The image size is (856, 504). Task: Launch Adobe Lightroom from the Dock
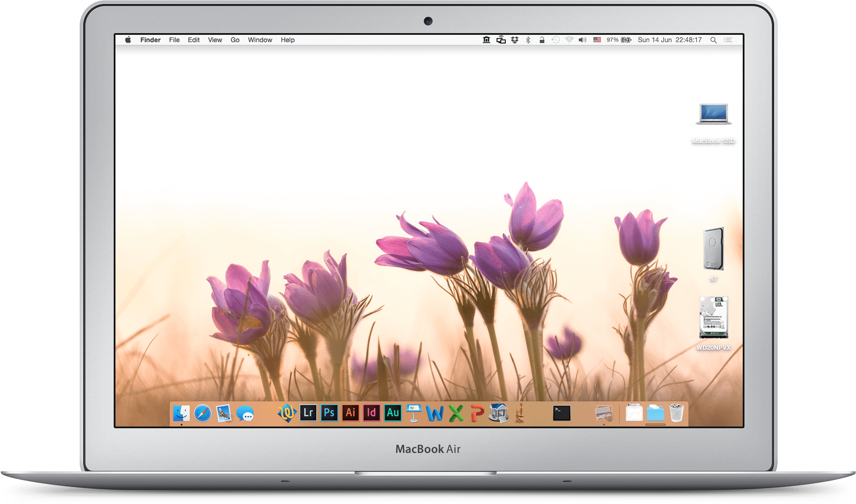click(308, 413)
